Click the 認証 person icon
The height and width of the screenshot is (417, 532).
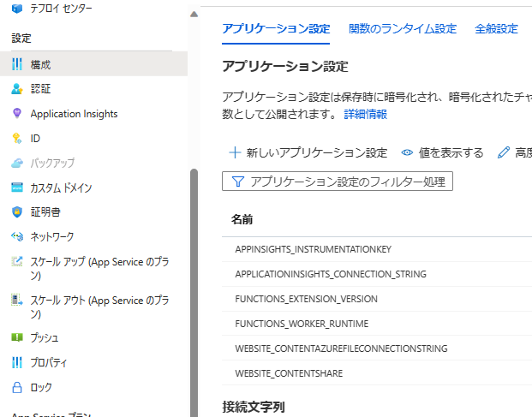click(x=17, y=89)
